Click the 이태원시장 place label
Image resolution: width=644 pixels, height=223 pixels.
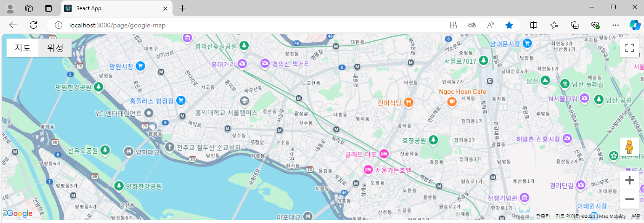point(592,206)
